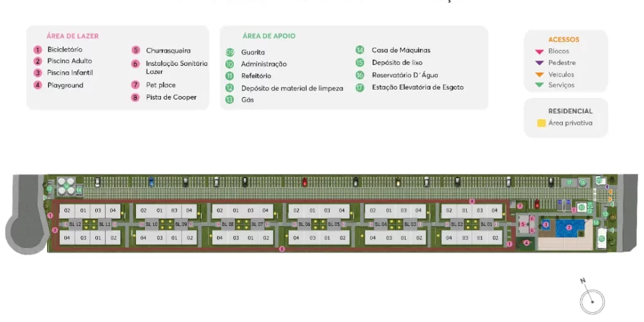Select the BL 01 block label on the map
Viewport: 644px width, 322px height.
(486, 224)
